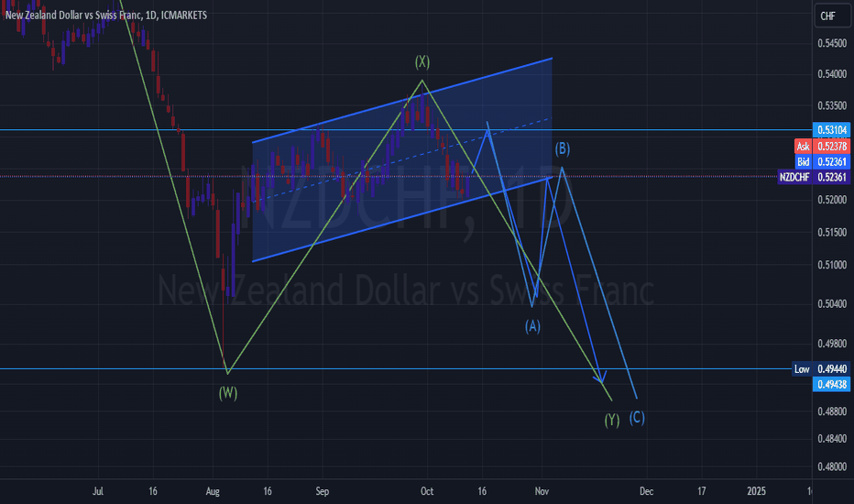Click the 0.48400 price scale value

click(x=832, y=439)
